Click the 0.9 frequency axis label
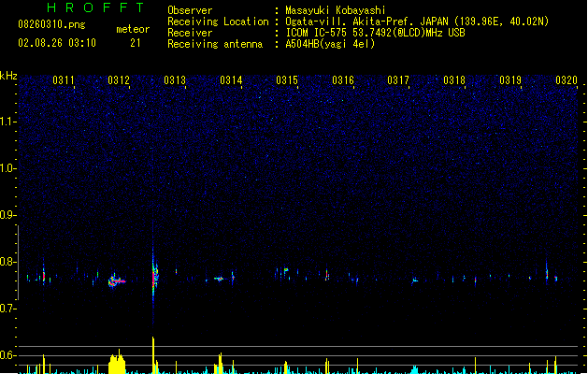588x374 pixels. 8,215
